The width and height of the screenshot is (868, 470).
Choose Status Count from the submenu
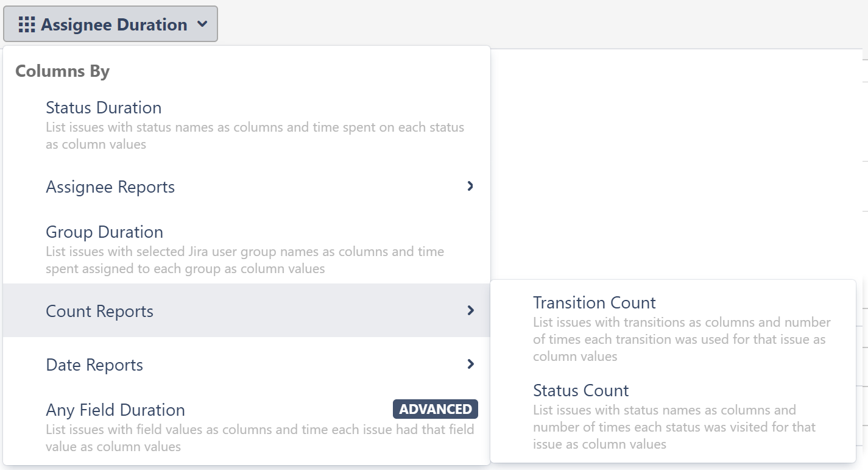click(580, 391)
